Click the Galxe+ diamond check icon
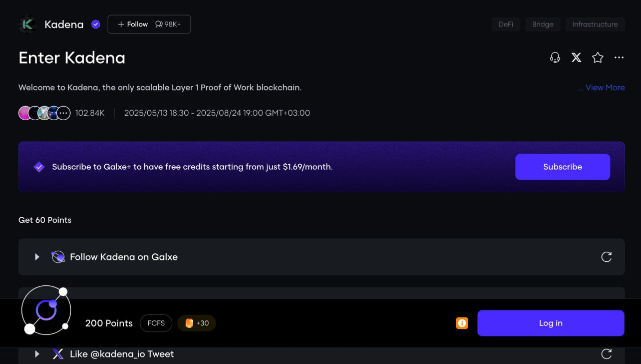This screenshot has height=364, width=641. coord(39,167)
